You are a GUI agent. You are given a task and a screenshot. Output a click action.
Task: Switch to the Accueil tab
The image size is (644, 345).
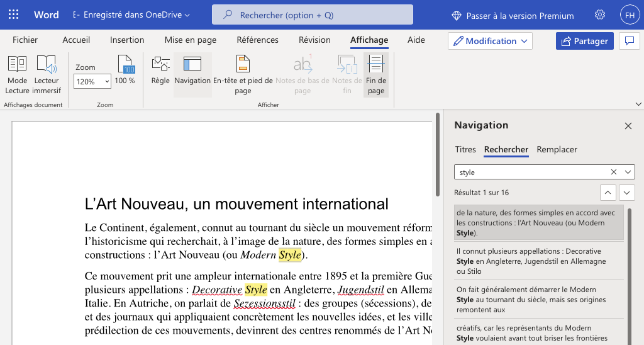coord(76,40)
